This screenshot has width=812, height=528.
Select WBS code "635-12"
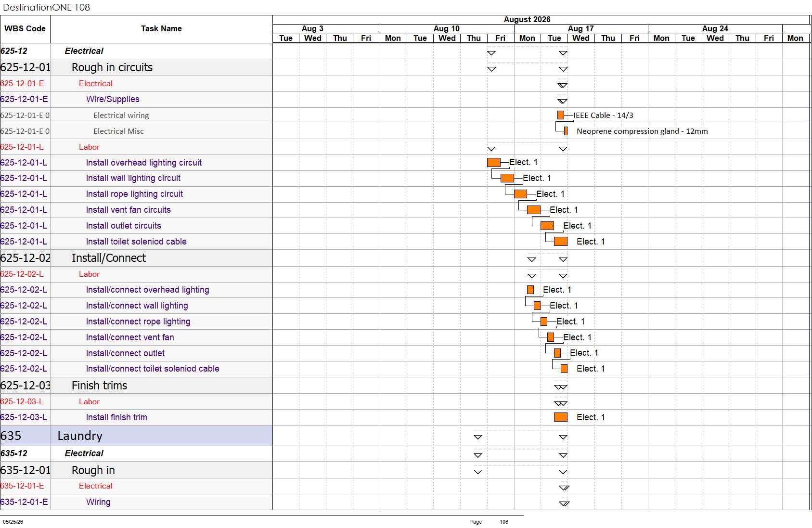click(14, 453)
